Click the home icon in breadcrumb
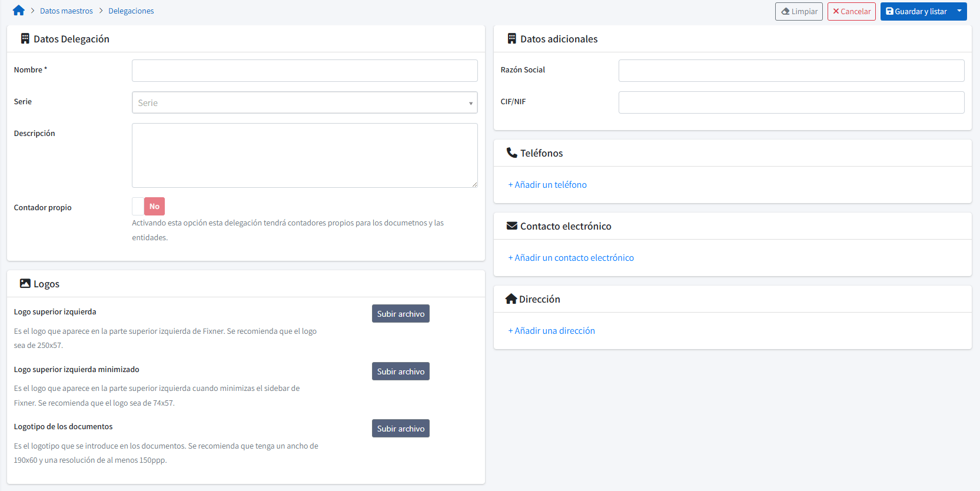This screenshot has height=491, width=980. click(x=18, y=11)
